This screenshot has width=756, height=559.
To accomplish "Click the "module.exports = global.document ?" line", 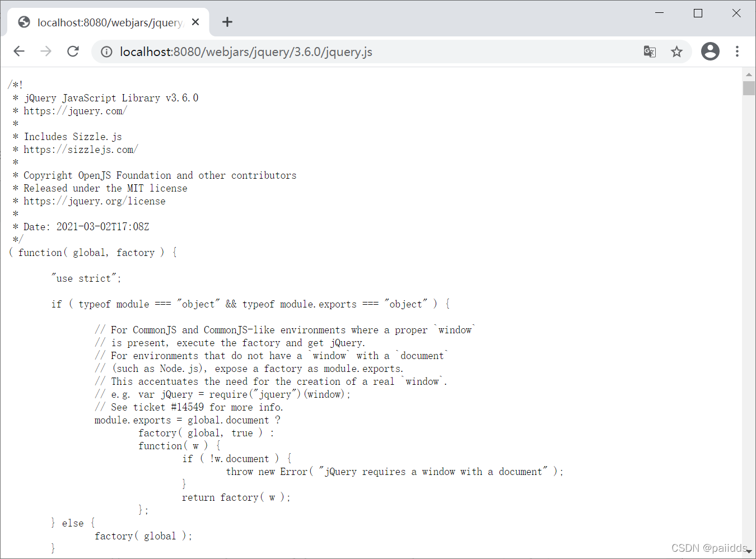I will point(187,420).
